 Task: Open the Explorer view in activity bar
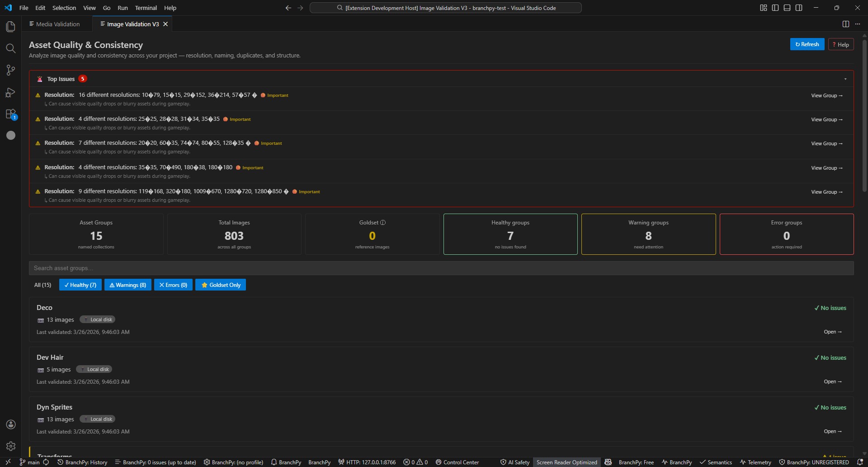coord(10,27)
